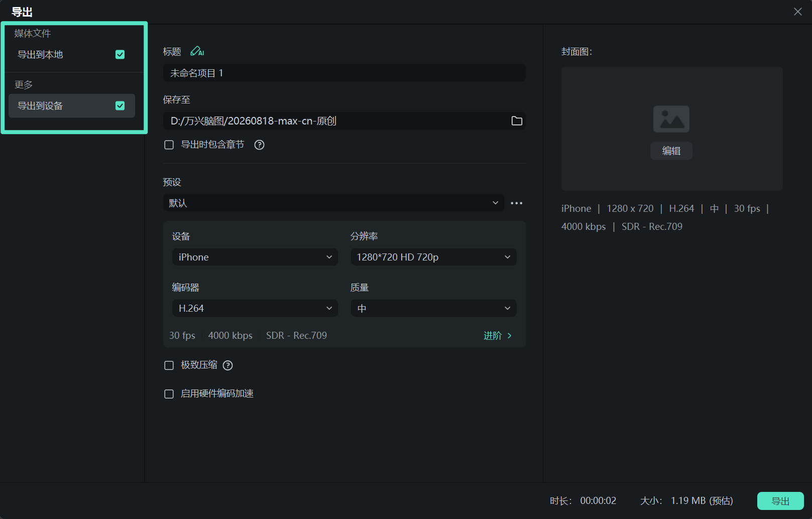Open the 分辨率 1280*720 dropdown
Screen dimensions: 812x519
pyautogui.click(x=433, y=257)
